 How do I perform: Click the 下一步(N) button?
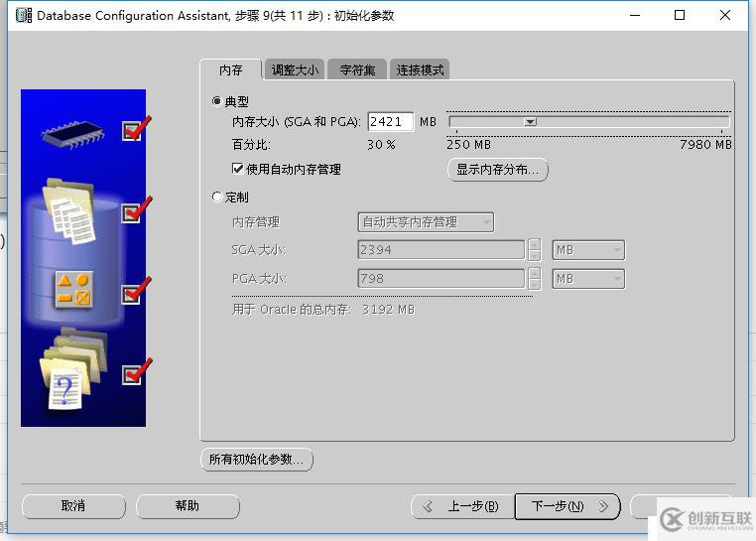(567, 506)
